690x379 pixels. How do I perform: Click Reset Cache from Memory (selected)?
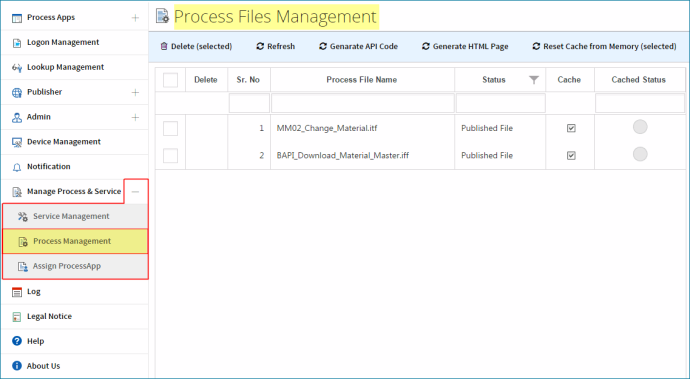coord(604,46)
